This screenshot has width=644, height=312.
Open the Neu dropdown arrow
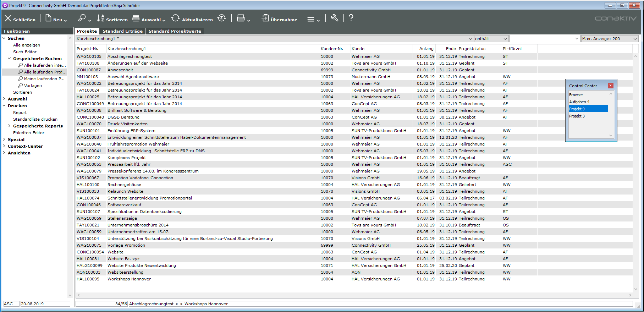tap(65, 20)
